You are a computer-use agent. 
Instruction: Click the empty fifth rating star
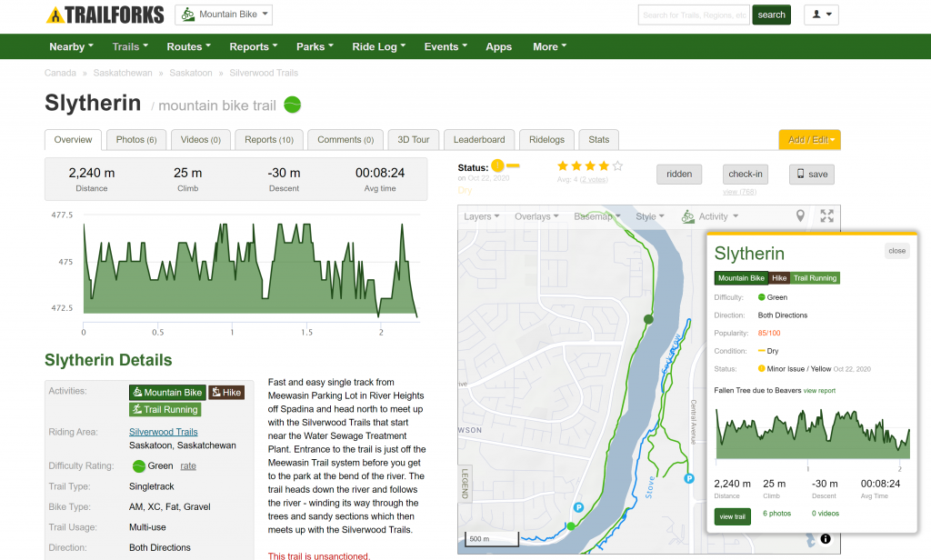(x=617, y=166)
